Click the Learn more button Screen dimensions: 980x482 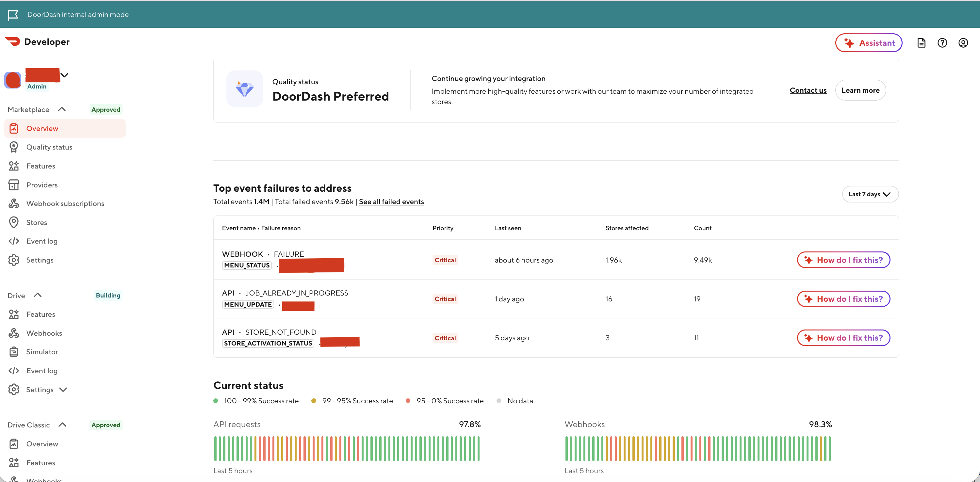(860, 90)
